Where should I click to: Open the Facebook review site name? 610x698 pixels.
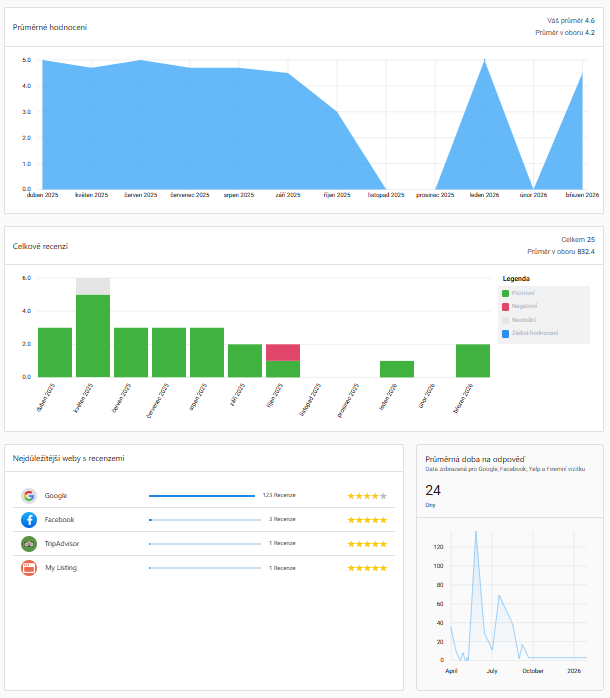tap(59, 519)
